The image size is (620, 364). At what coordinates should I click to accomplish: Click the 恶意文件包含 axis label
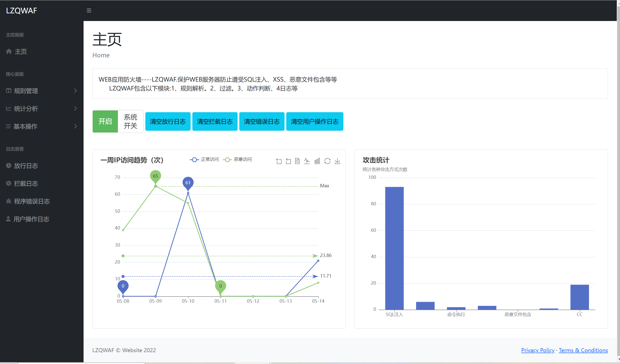coord(518,314)
